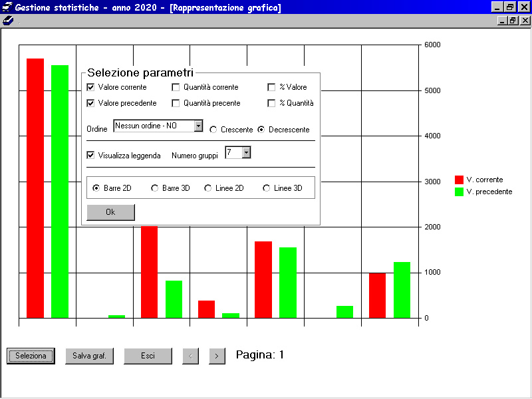Open the Ordine dropdown arrow
The image size is (532, 399).
click(x=198, y=126)
